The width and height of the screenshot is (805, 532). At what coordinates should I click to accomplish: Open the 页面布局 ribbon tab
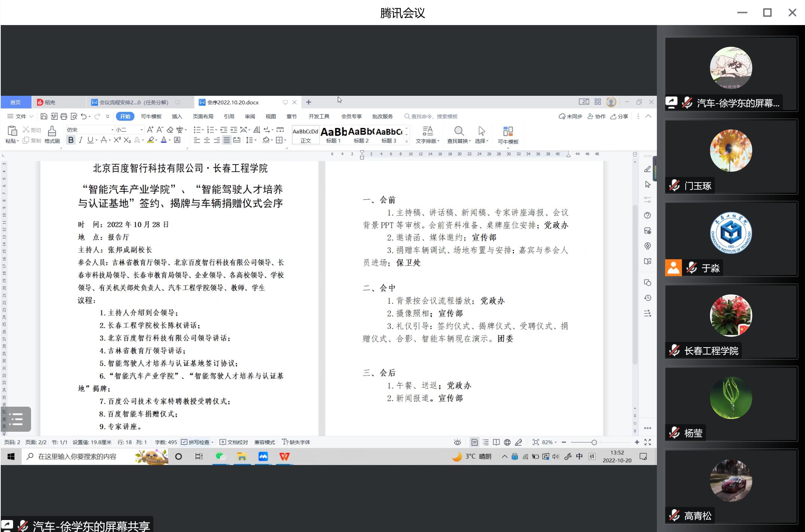point(203,116)
